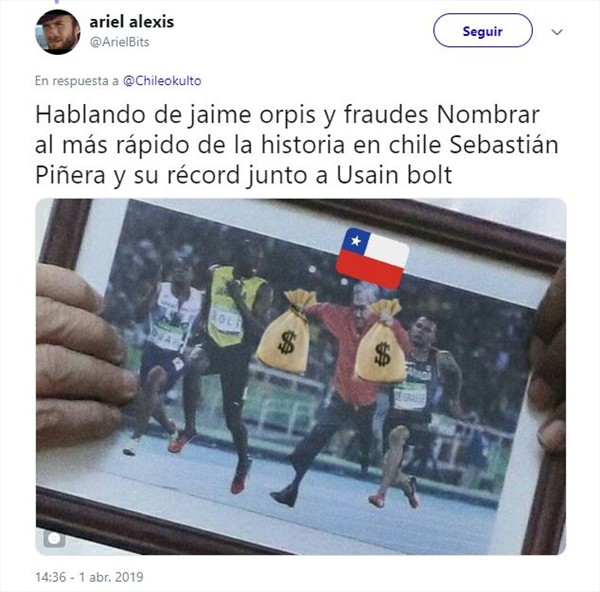
Task: Click the Chile flag sticker in the photo
Action: 373,258
